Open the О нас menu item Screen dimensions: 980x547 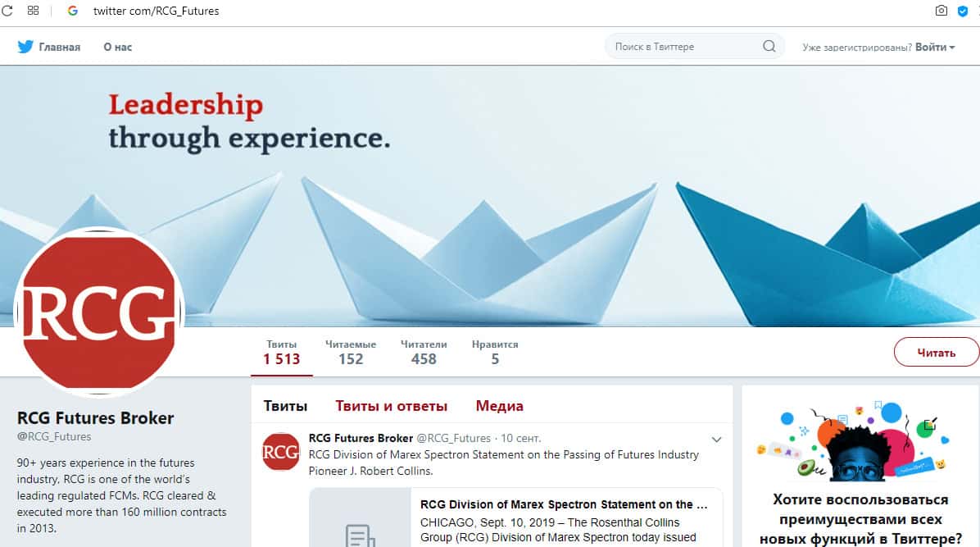point(117,47)
